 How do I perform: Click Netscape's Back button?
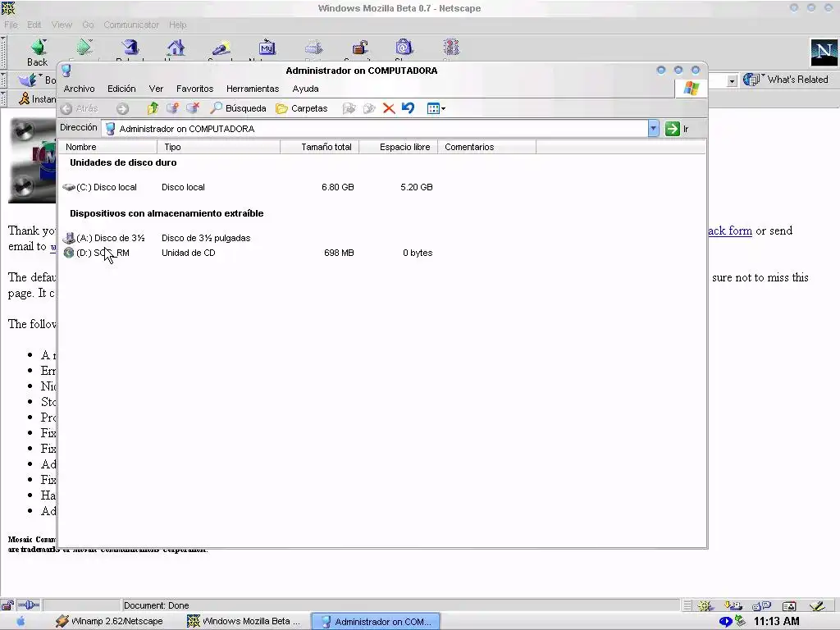(x=38, y=52)
